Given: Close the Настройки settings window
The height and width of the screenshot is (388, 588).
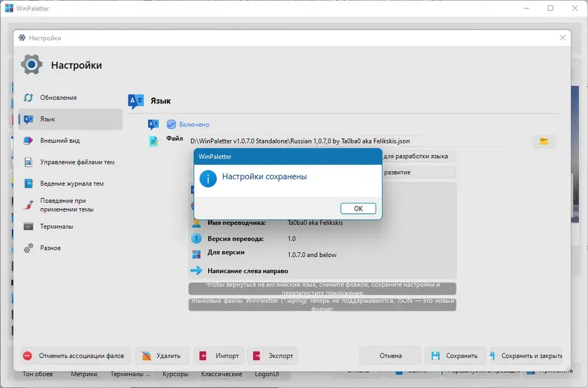Looking at the screenshot, I should tap(563, 38).
